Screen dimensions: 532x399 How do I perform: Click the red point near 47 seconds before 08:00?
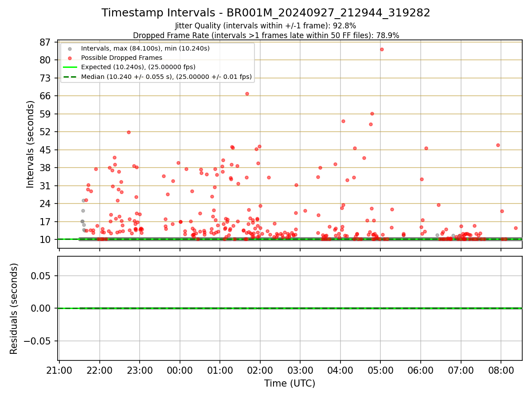[498, 145]
